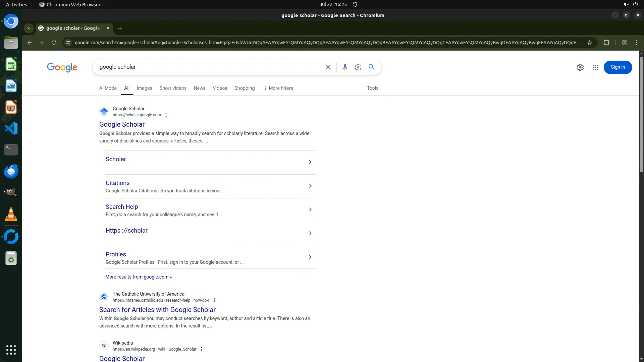The height and width of the screenshot is (362, 644).
Task: Clear the search box with X icon
Action: [328, 67]
